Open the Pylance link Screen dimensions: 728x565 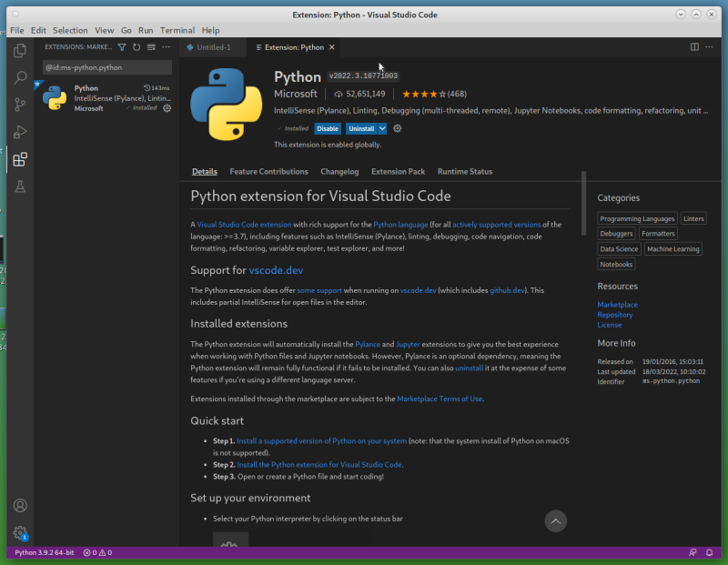(x=368, y=344)
